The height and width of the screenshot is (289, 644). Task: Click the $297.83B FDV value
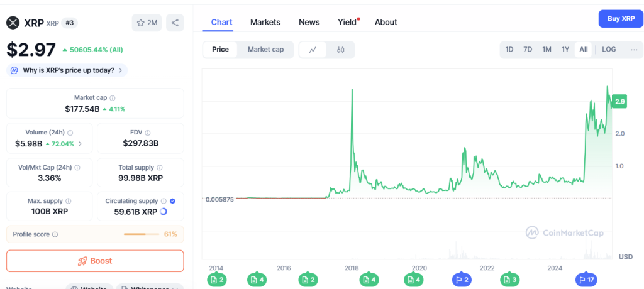click(x=140, y=143)
